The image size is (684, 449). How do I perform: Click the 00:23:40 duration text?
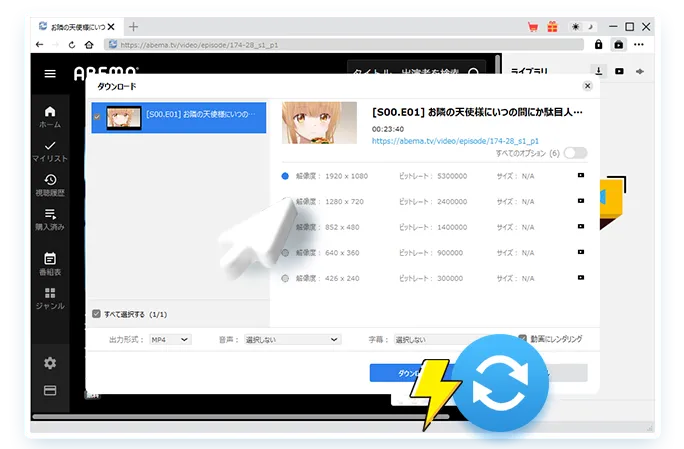pos(388,129)
